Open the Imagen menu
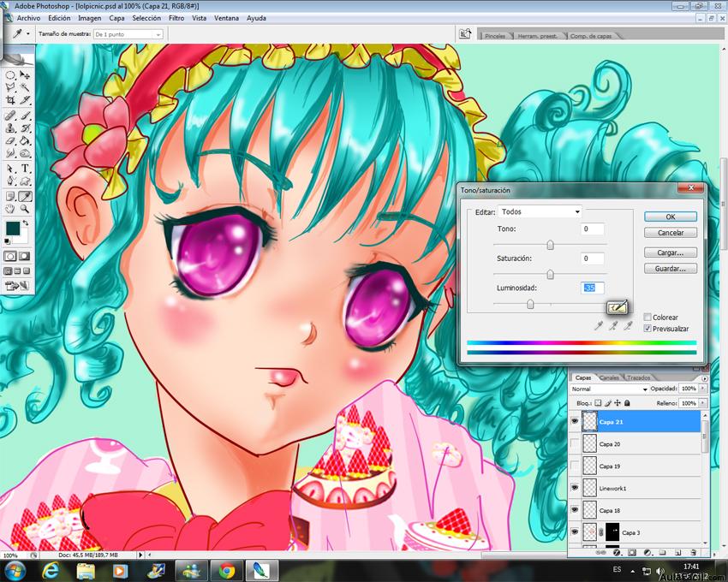This screenshot has height=582, width=728. click(90, 18)
